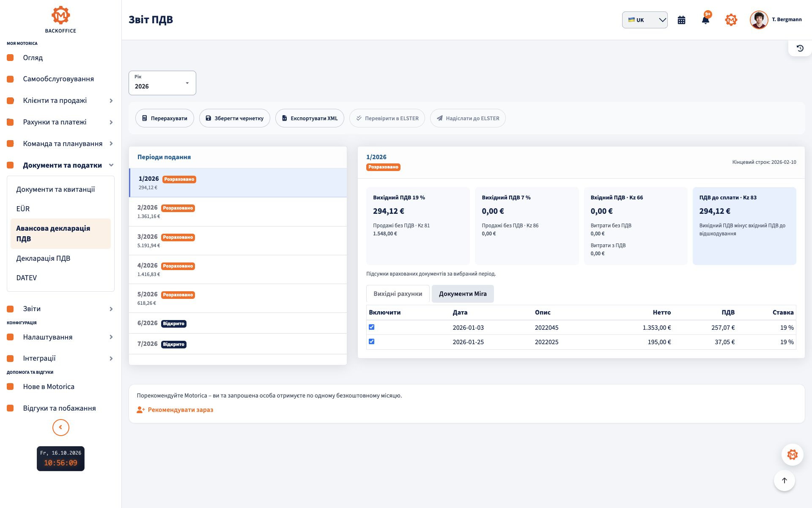This screenshot has height=508, width=812.
Task: Select the 3/2026 filing period row
Action: (x=238, y=241)
